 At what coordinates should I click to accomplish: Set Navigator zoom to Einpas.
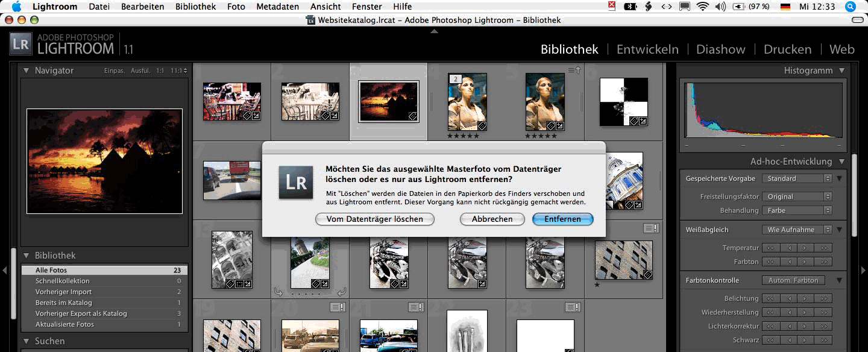click(x=114, y=71)
